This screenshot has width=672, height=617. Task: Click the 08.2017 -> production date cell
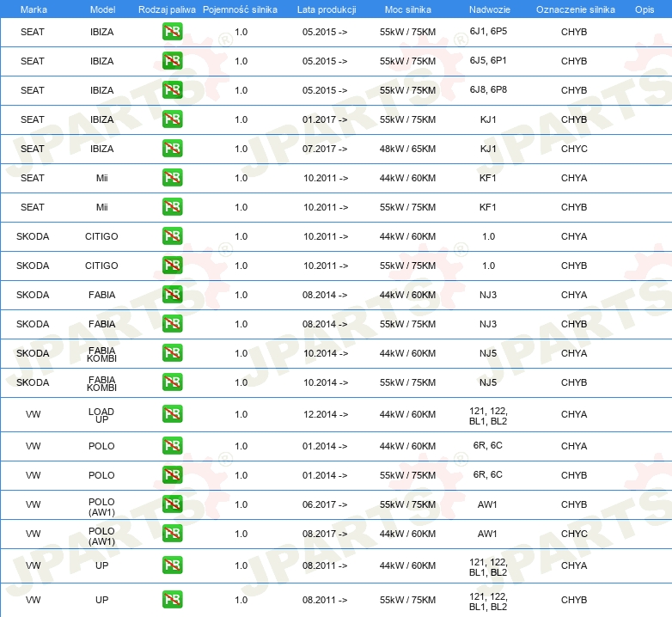(325, 534)
